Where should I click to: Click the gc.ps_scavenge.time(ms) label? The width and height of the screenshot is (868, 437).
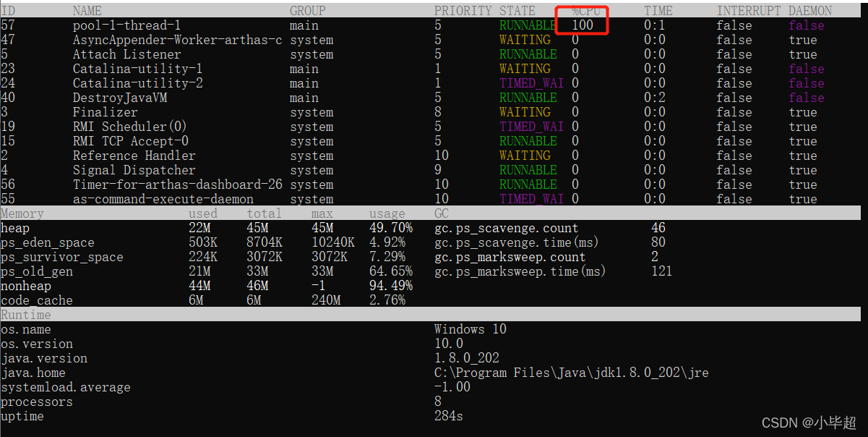click(517, 242)
